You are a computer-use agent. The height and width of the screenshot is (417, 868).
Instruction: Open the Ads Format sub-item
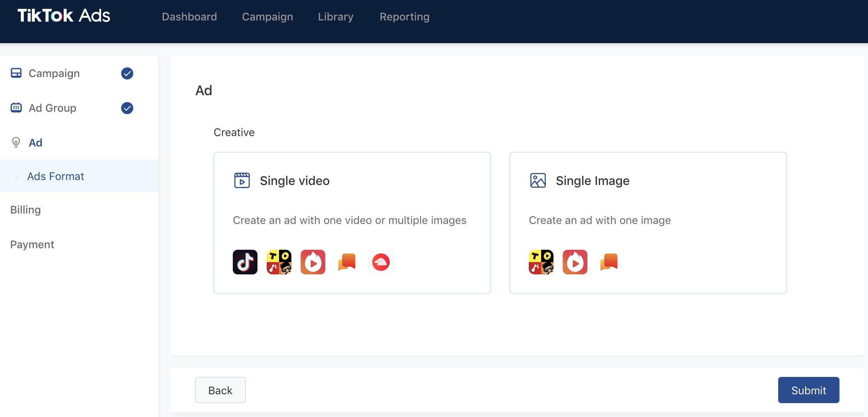(79, 176)
